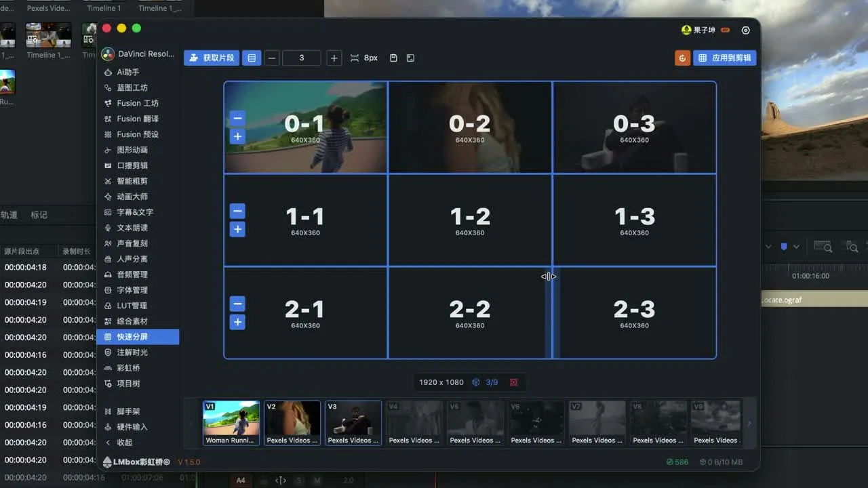Select 声音复刻 sidebar item
This screenshot has width=868, height=488.
coord(138,243)
